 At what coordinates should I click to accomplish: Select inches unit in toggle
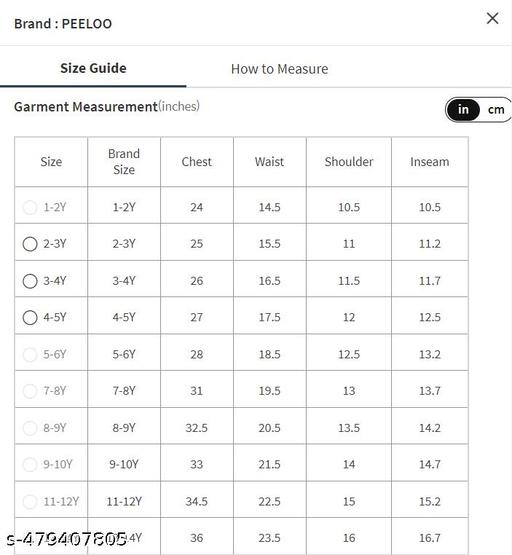click(x=463, y=110)
